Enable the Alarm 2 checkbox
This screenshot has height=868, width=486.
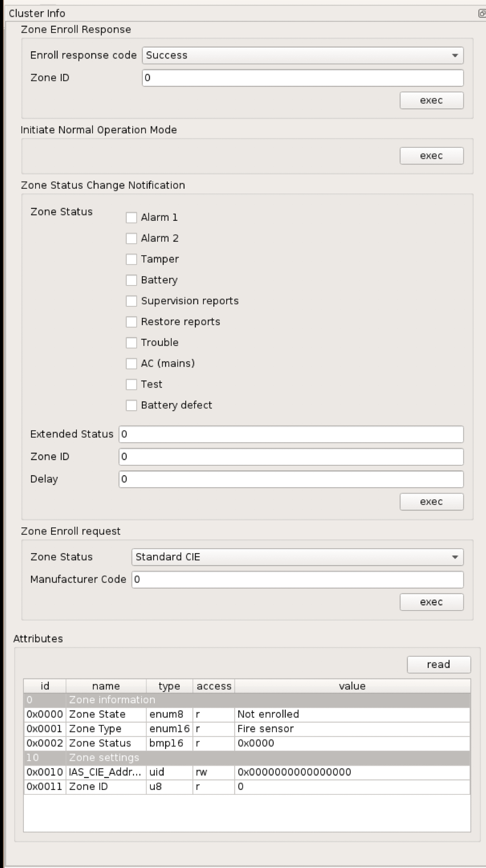click(x=131, y=238)
